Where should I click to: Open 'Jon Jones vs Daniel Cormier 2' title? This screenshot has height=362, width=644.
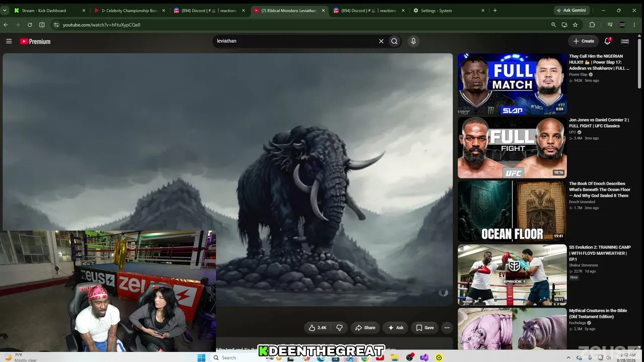point(599,123)
